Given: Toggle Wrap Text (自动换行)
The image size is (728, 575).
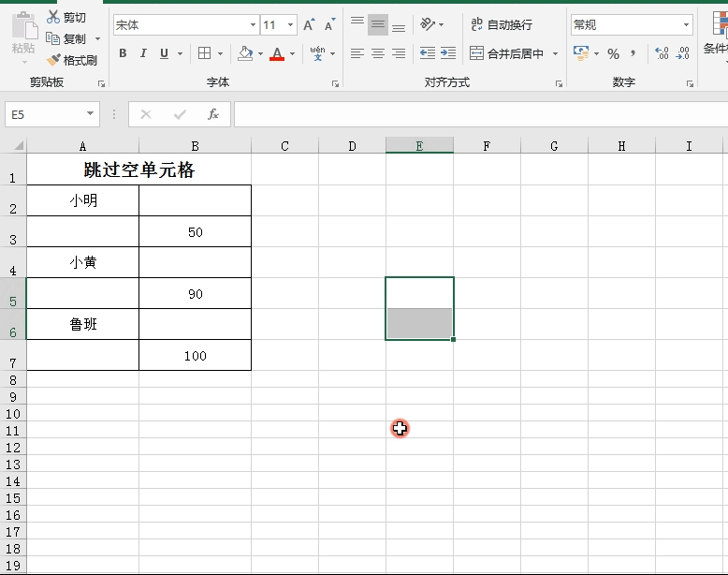Looking at the screenshot, I should [x=502, y=25].
